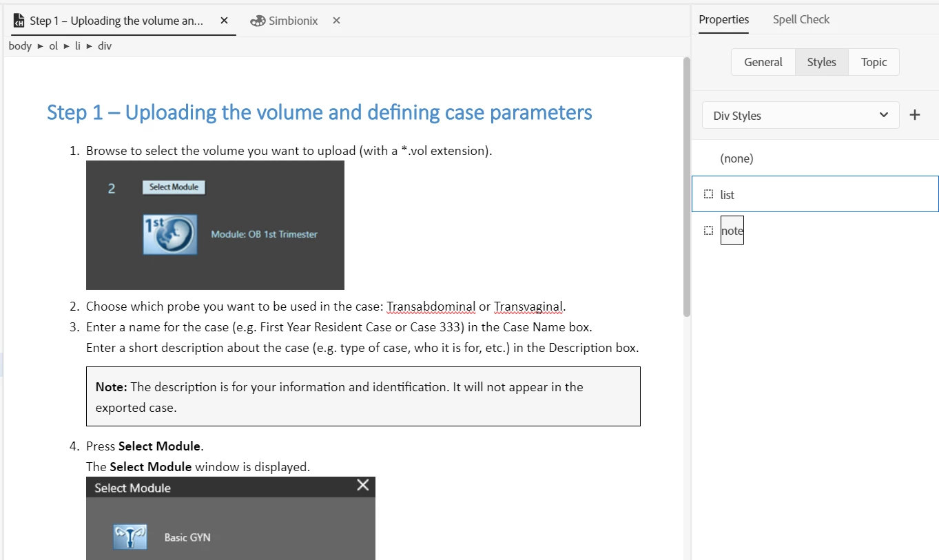The image size is (939, 560).
Task: Click the Note box paragraph
Action: [363, 397]
